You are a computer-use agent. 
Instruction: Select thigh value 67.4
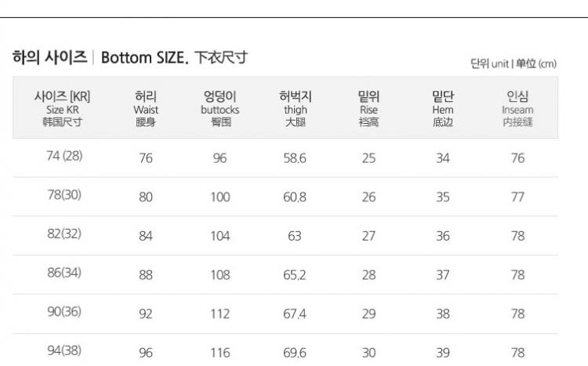tap(295, 314)
